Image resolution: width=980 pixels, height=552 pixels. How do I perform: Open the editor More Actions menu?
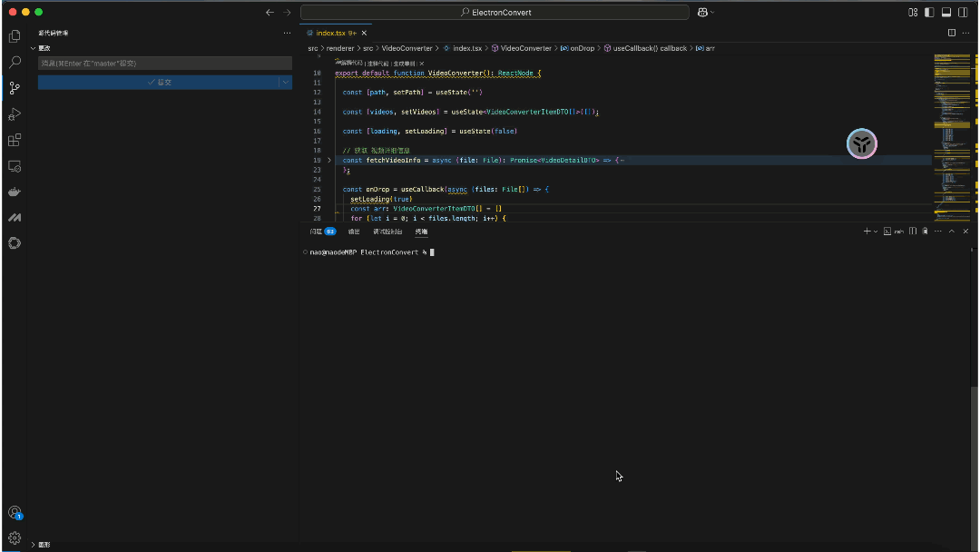[965, 33]
